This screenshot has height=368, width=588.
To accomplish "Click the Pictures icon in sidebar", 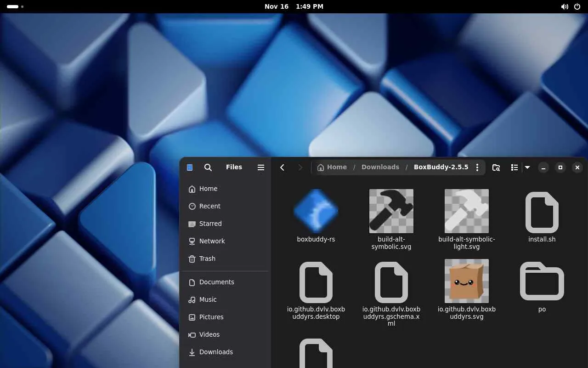I will (x=192, y=317).
